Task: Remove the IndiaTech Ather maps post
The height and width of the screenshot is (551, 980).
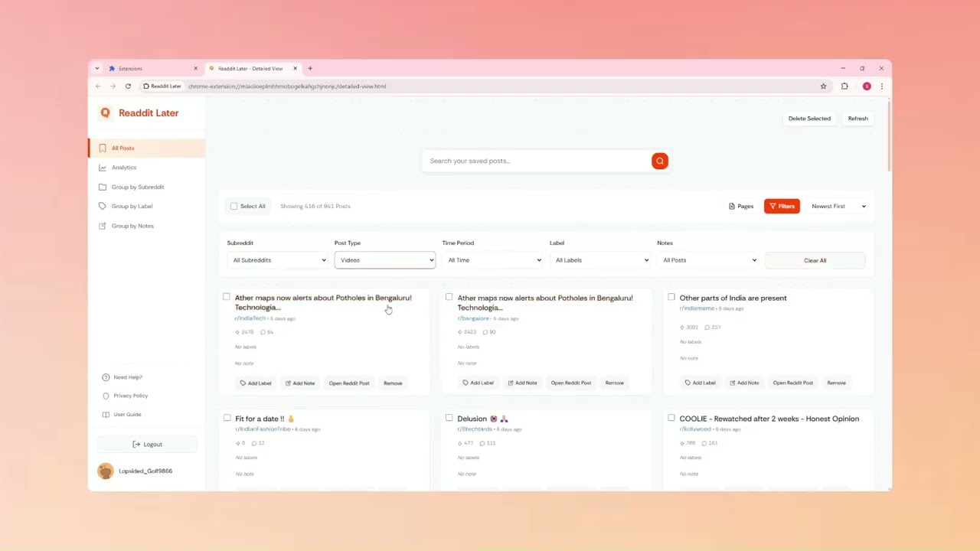Action: click(x=393, y=383)
